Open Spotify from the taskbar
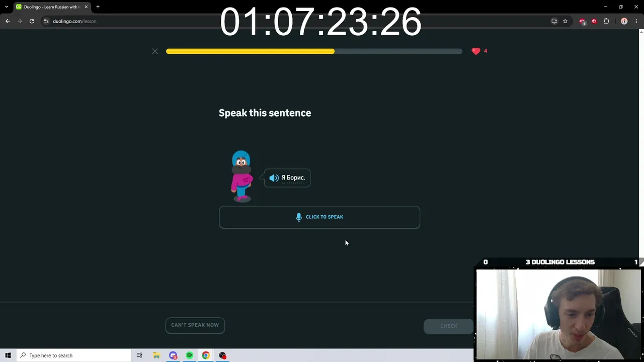The height and width of the screenshot is (362, 644). tap(189, 355)
